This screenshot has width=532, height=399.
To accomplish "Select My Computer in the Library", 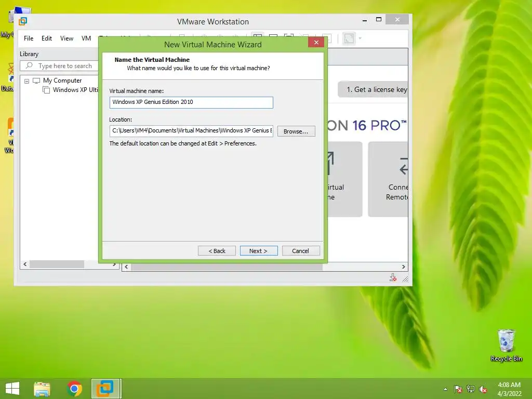I will point(62,81).
